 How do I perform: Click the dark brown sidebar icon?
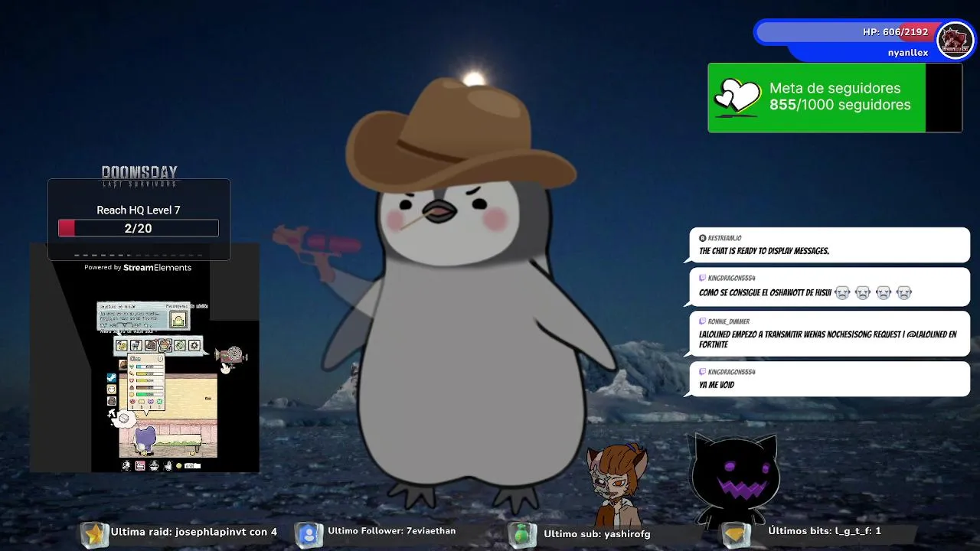(112, 401)
